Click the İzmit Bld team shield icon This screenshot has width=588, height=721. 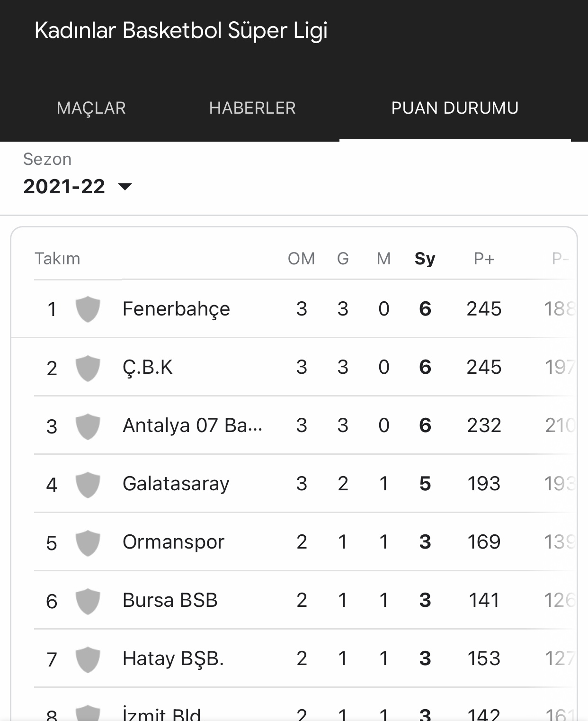click(88, 713)
